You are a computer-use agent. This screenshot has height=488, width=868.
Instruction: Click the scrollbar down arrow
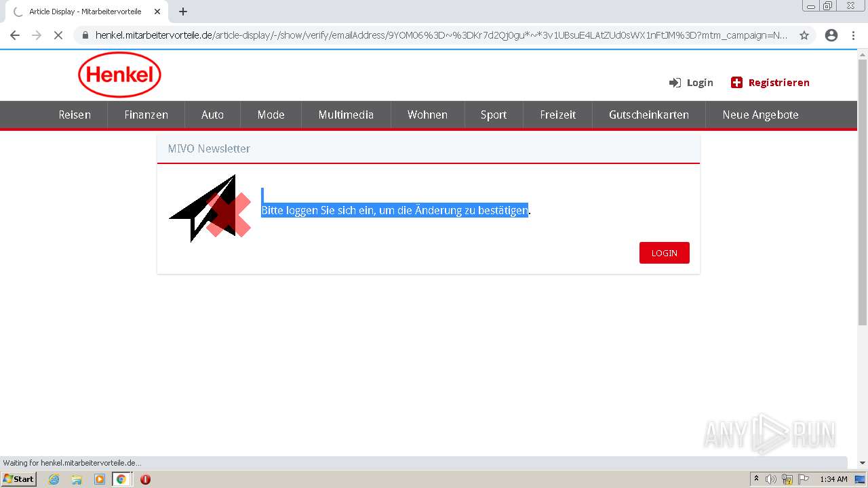coord(863,463)
